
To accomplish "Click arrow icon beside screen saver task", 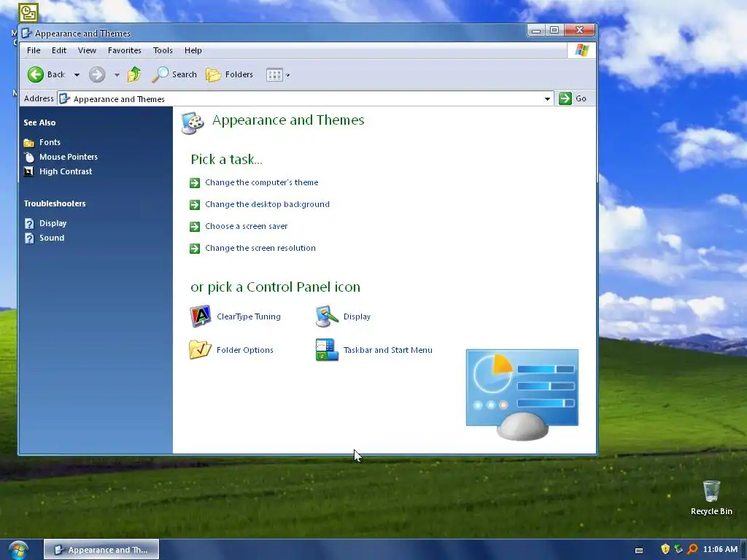I will point(195,227).
